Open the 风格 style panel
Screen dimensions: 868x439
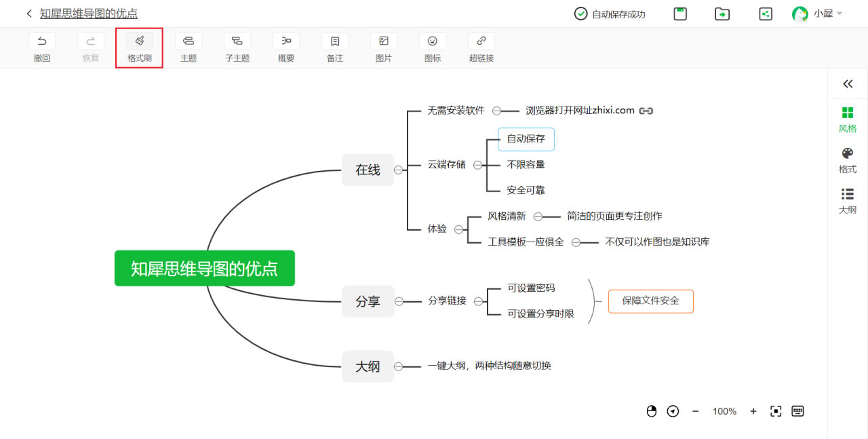848,120
